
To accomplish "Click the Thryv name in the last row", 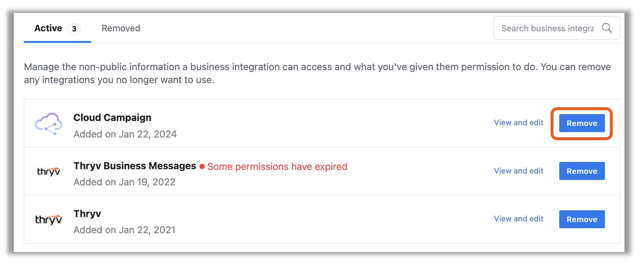I will pyautogui.click(x=87, y=214).
